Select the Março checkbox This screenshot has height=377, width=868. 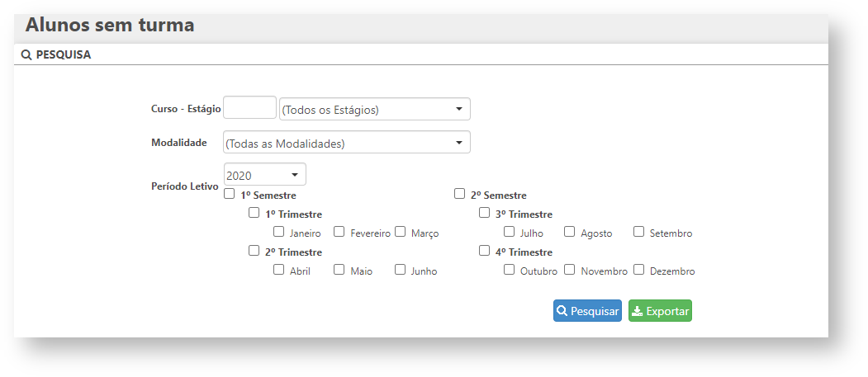tap(401, 232)
